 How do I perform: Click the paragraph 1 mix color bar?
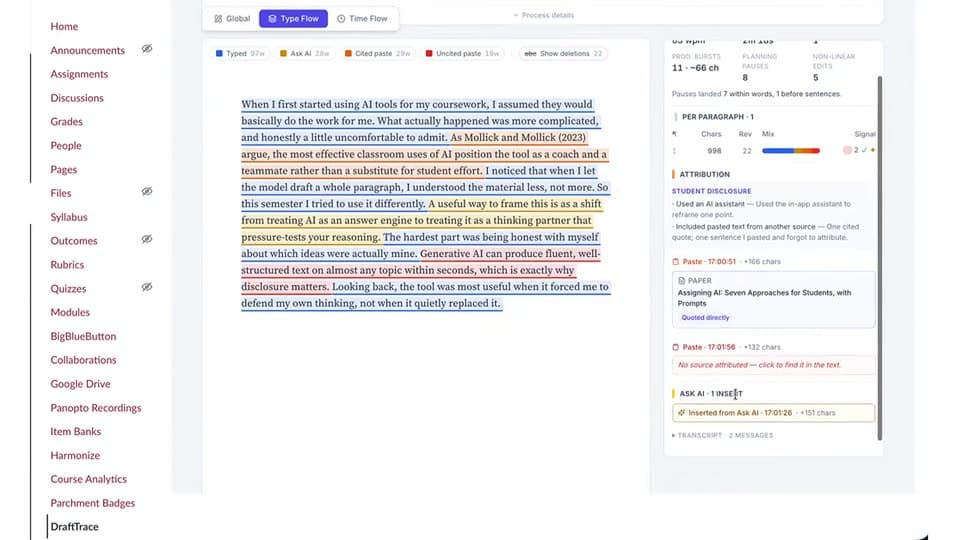790,151
